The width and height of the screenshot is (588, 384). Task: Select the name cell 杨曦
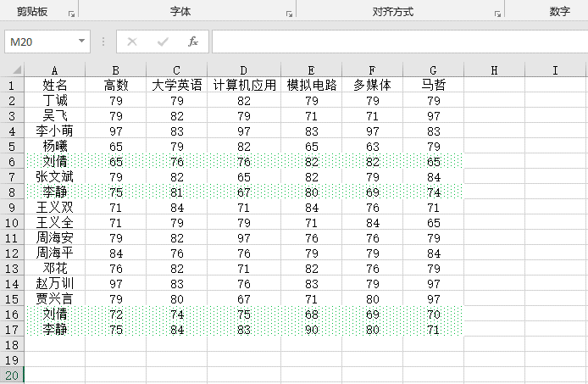[55, 147]
